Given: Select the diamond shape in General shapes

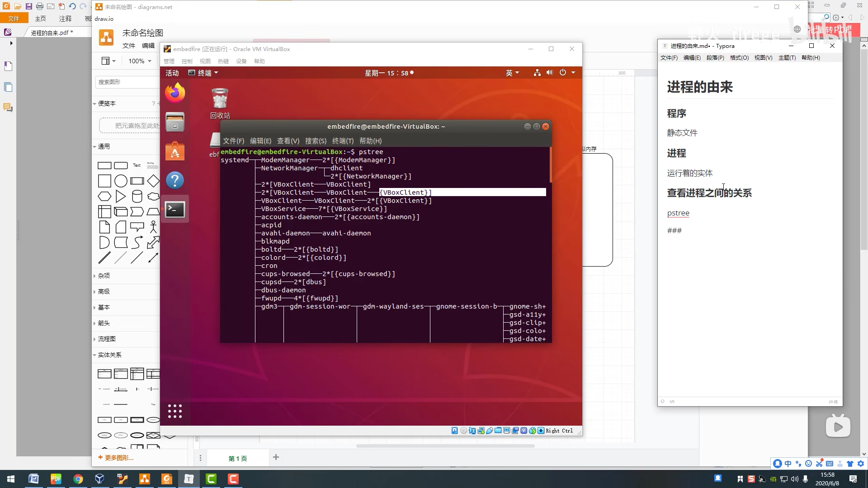Looking at the screenshot, I should (153, 181).
